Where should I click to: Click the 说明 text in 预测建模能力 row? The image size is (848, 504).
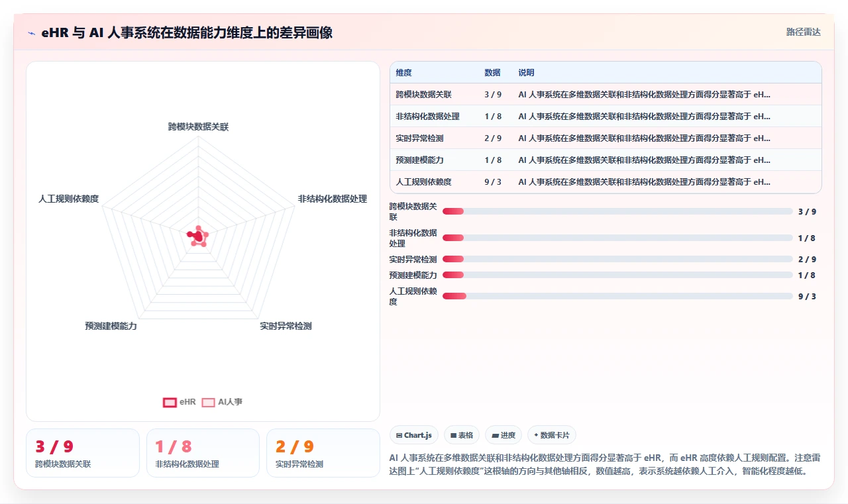pyautogui.click(x=644, y=160)
